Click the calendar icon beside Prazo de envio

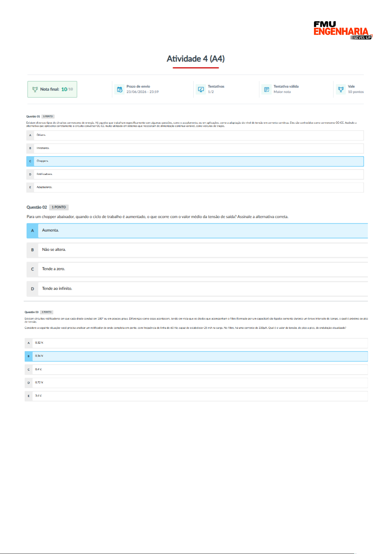(x=120, y=89)
